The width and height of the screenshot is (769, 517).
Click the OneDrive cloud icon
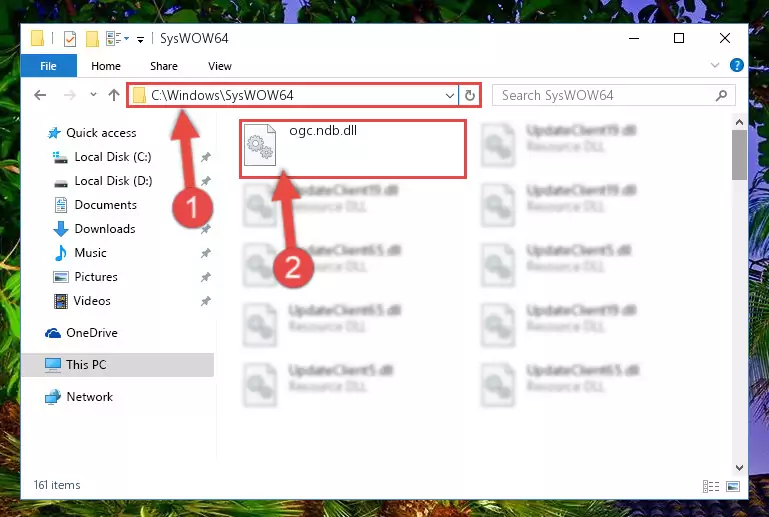(x=53, y=334)
